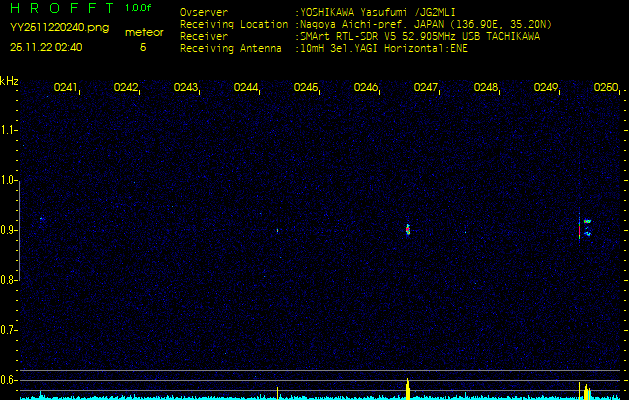Image resolution: width=629 pixels, height=400 pixels.
Task: Select the 0250 time marker
Action: point(605,88)
